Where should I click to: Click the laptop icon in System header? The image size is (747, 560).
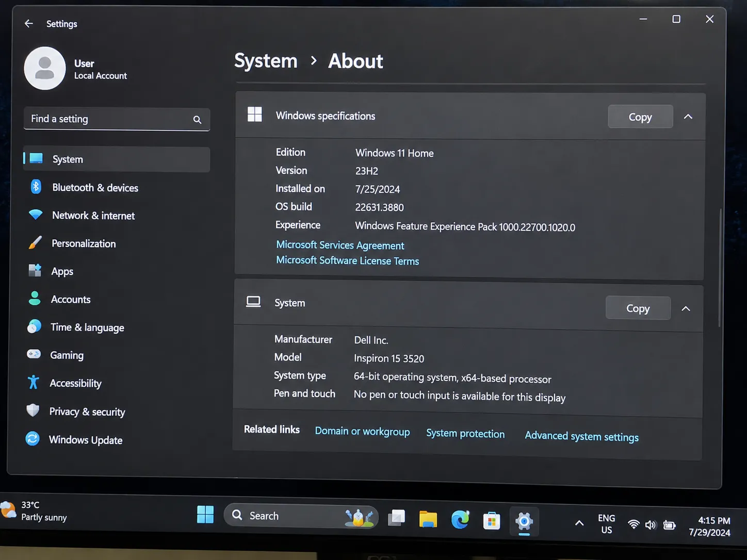(253, 302)
